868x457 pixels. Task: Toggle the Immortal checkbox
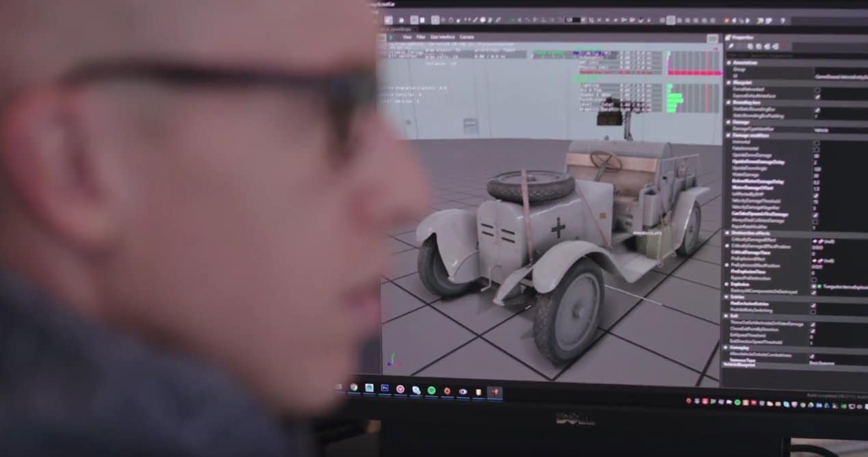click(816, 142)
